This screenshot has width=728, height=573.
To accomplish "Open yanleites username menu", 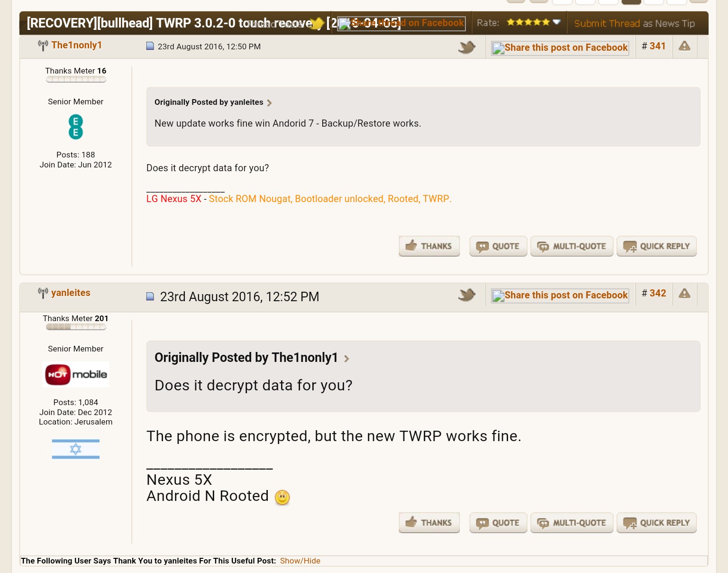I will pos(71,293).
